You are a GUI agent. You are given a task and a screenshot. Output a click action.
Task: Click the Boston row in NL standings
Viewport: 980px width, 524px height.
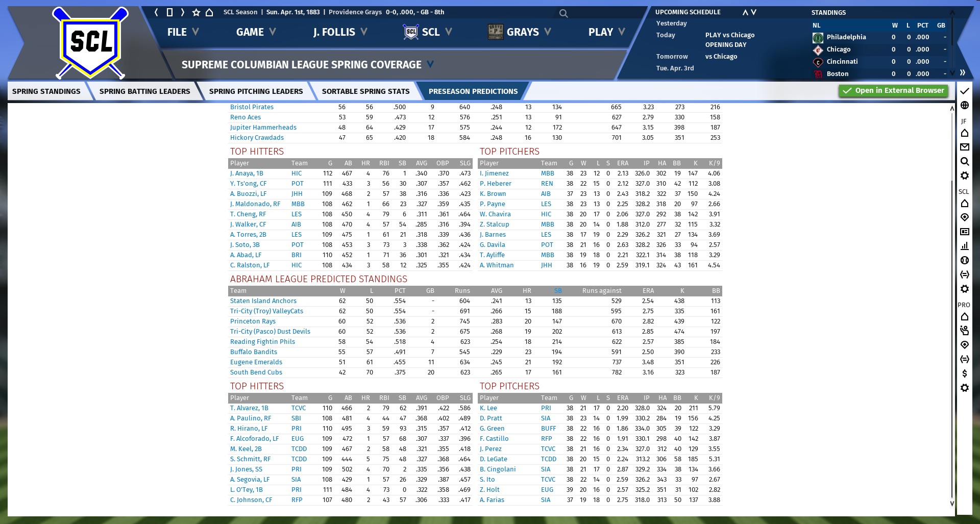click(x=880, y=74)
